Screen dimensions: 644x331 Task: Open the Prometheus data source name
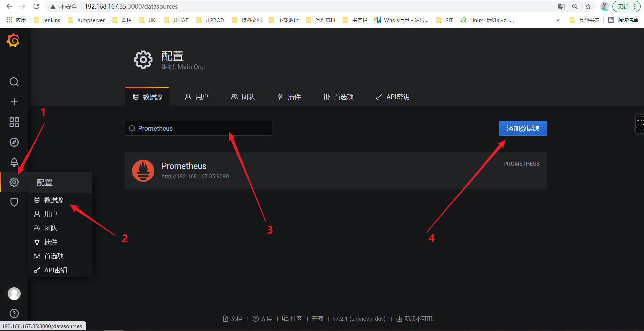(184, 166)
